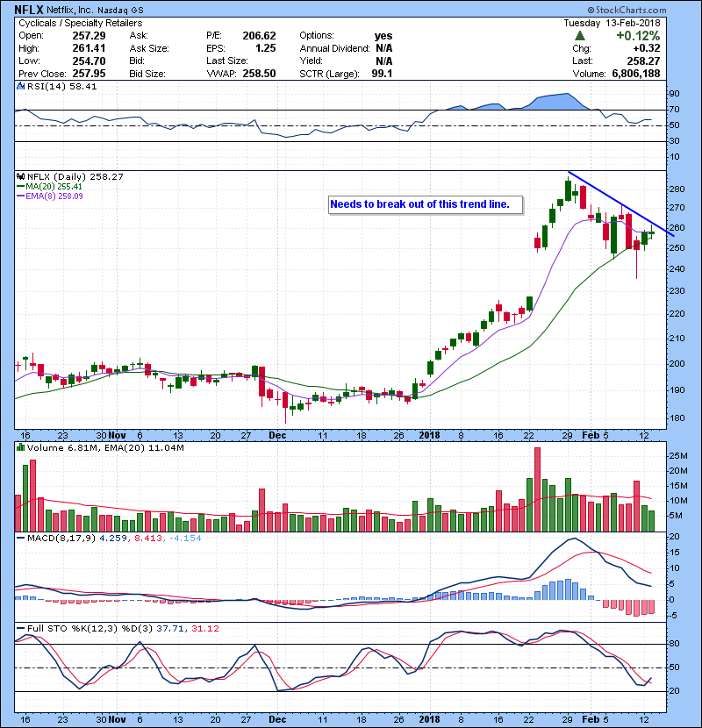Click the Prev Close value 257.95
702x728 pixels.
tap(90, 74)
